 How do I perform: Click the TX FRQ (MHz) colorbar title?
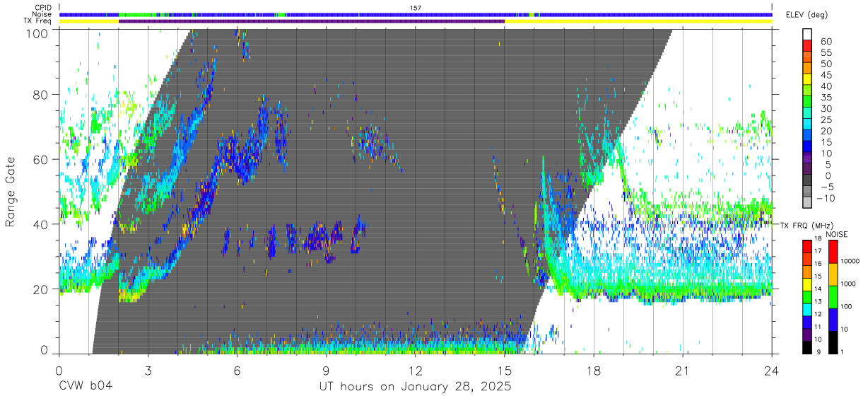click(x=808, y=225)
